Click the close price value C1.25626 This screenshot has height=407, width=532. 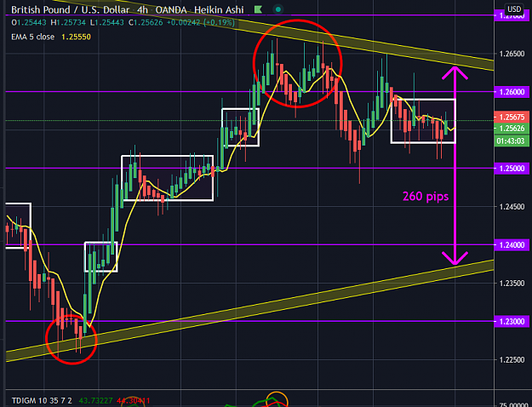146,23
